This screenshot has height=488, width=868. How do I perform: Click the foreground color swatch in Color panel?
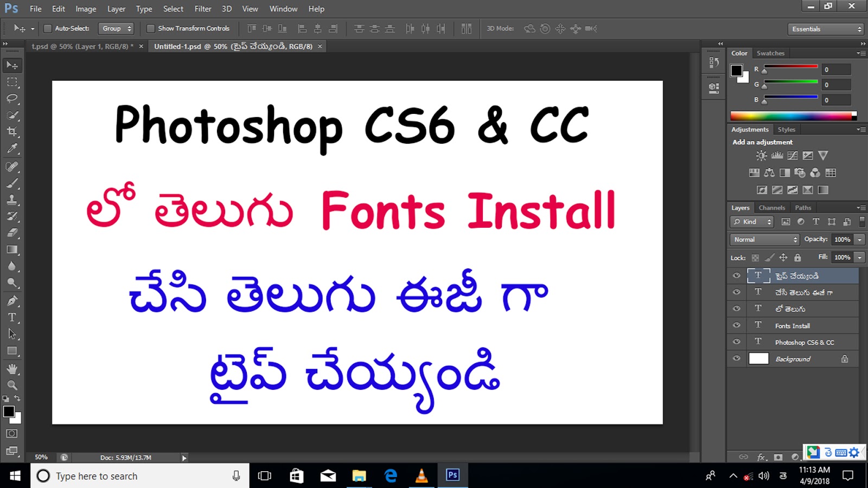point(736,70)
